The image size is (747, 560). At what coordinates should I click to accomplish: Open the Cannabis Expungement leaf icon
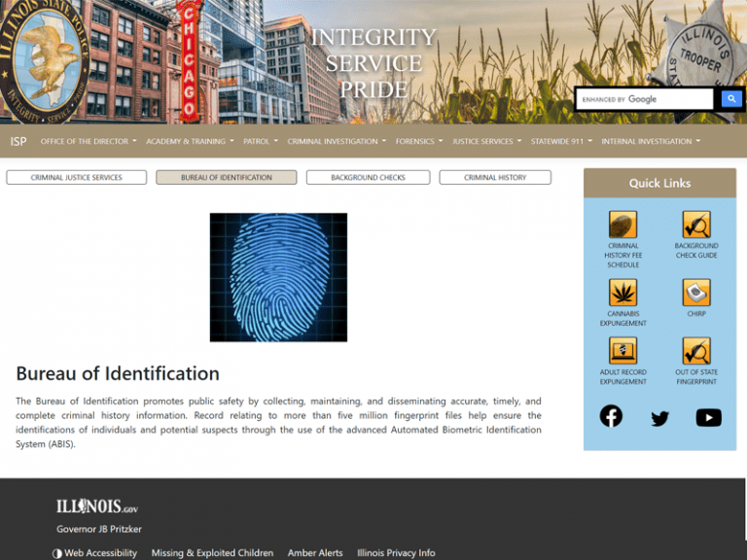pos(622,293)
